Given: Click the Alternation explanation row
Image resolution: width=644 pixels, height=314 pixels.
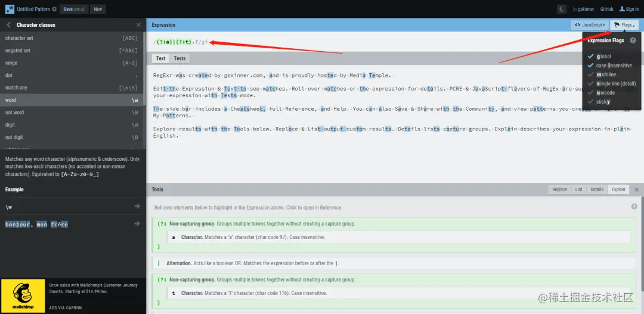Looking at the screenshot, I should (394, 263).
